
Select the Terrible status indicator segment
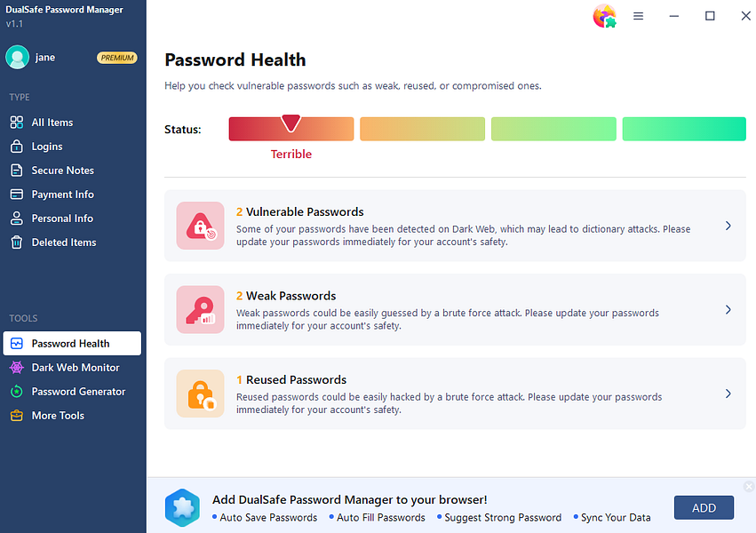[x=290, y=129]
